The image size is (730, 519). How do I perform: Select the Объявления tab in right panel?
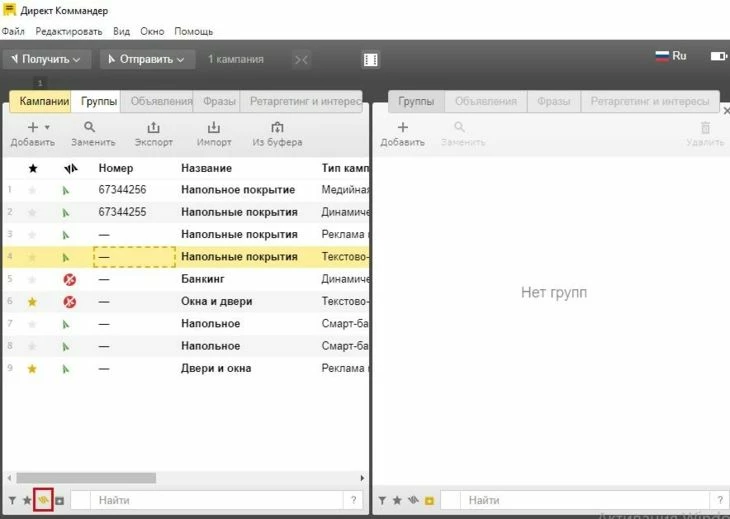(486, 101)
